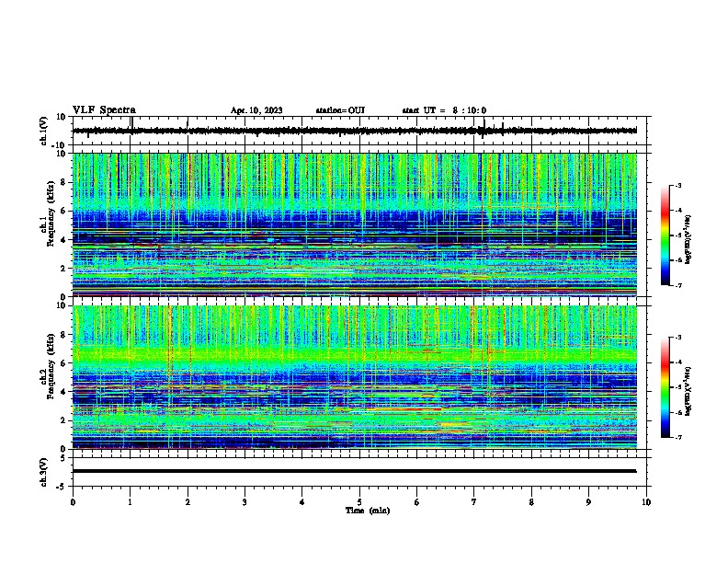728x563 pixels.
Task: Click the "8" kHz tick on ch.2 frequency axis
Action: (64, 335)
